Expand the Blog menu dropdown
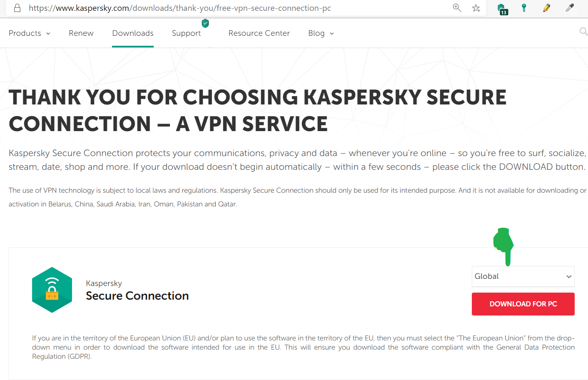The height and width of the screenshot is (380, 588). pyautogui.click(x=321, y=33)
